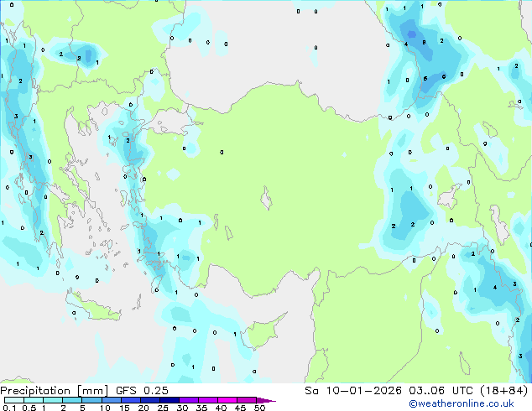532x411 pixels.
Task: Click the legend label '35'
Action: point(201,408)
